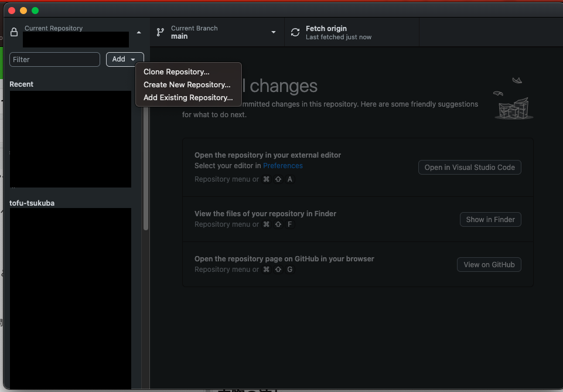Click the repository lock icon

[13, 32]
